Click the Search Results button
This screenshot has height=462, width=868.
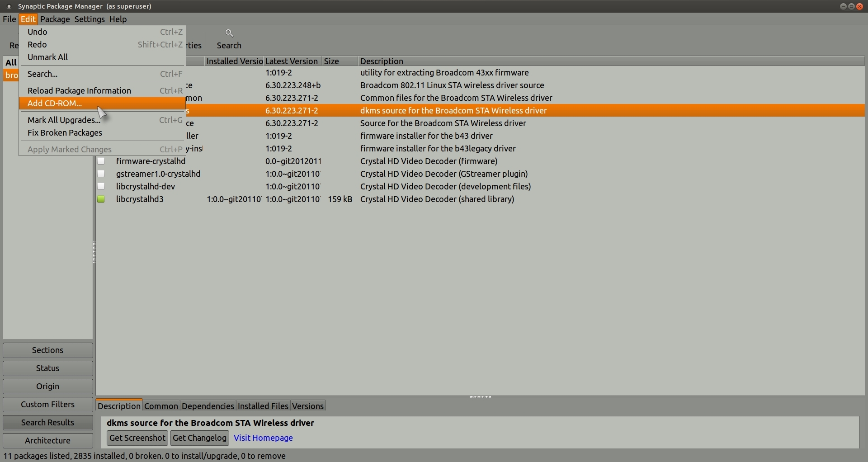[48, 422]
